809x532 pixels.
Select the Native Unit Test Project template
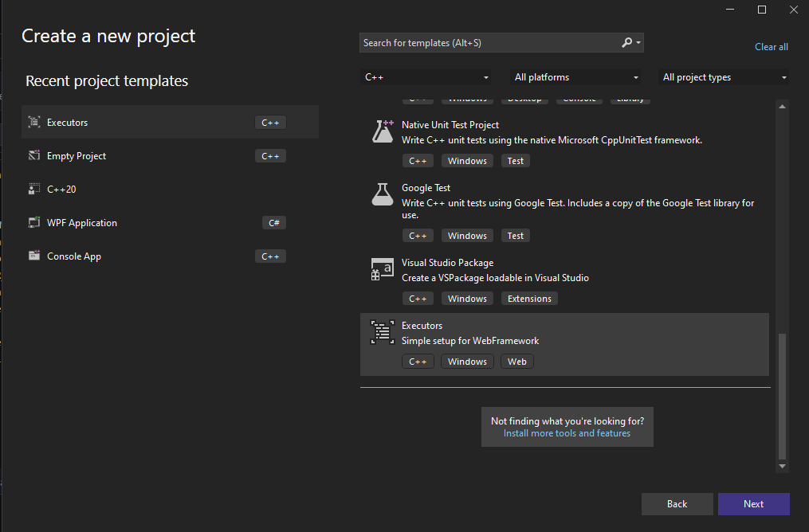(x=564, y=143)
